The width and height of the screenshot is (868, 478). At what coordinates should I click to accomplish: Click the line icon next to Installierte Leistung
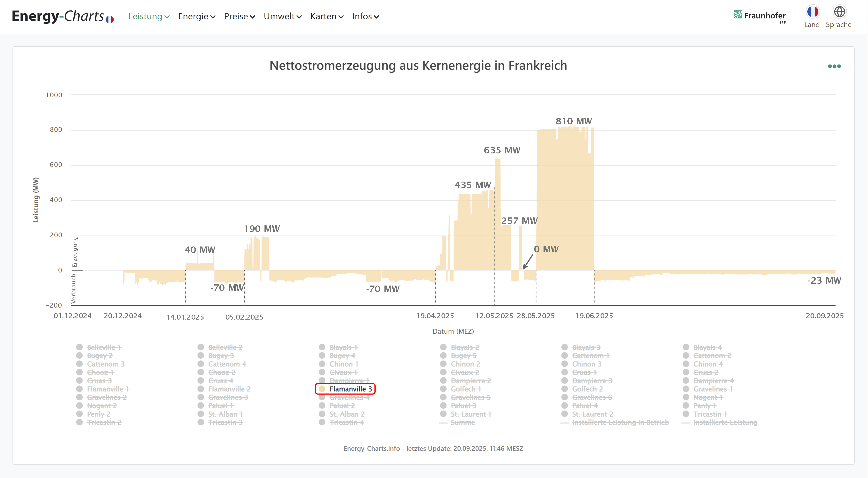(x=686, y=423)
